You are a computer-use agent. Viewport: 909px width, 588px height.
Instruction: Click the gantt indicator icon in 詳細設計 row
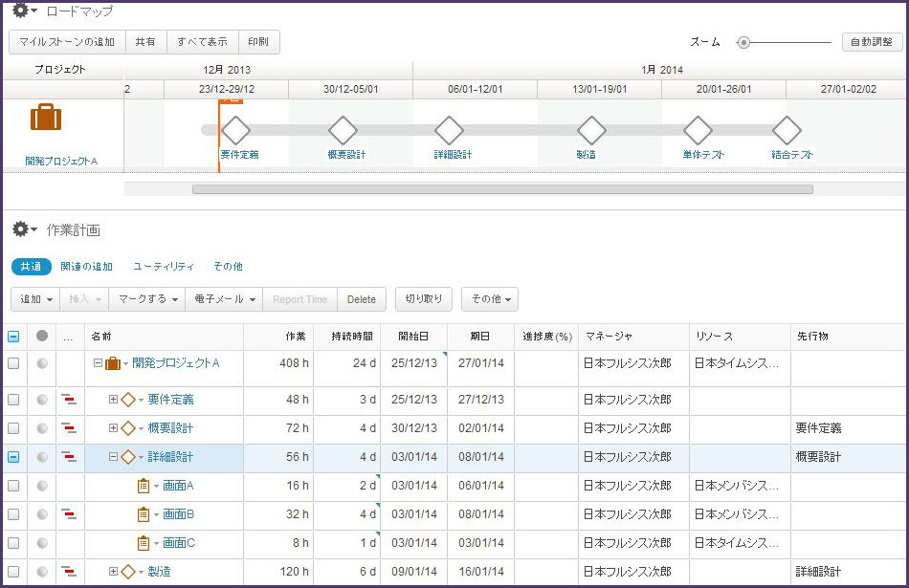pos(69,457)
